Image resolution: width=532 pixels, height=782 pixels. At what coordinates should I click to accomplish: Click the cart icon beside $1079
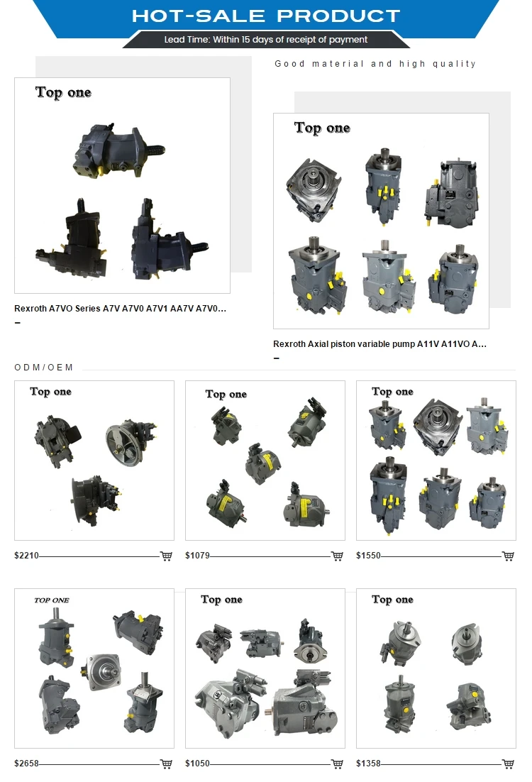tap(337, 556)
